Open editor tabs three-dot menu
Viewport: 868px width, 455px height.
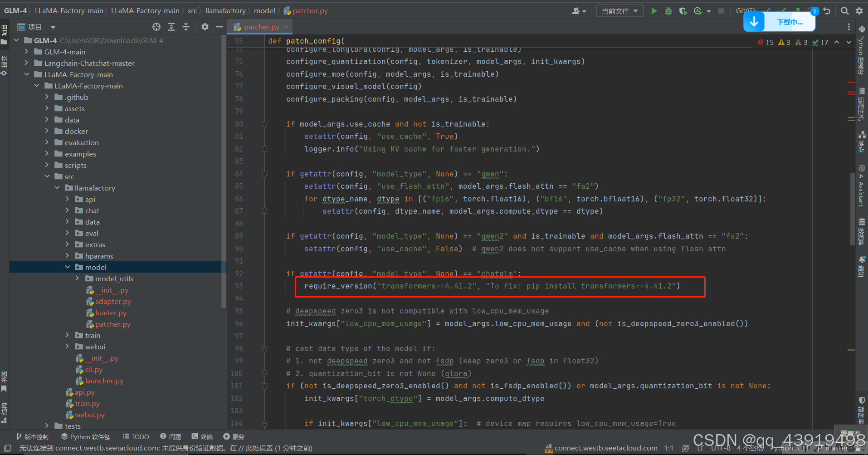click(849, 27)
